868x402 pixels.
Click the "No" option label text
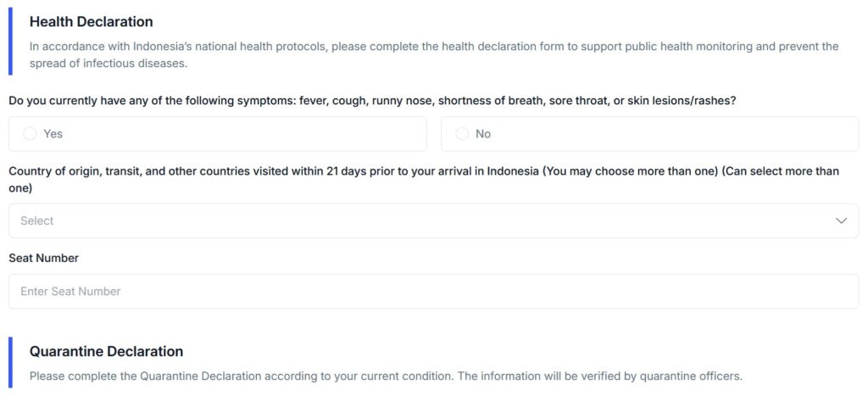pos(483,133)
